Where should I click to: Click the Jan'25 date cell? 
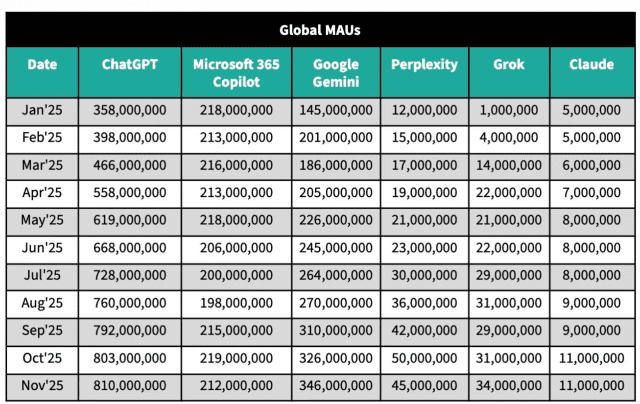[x=42, y=110]
